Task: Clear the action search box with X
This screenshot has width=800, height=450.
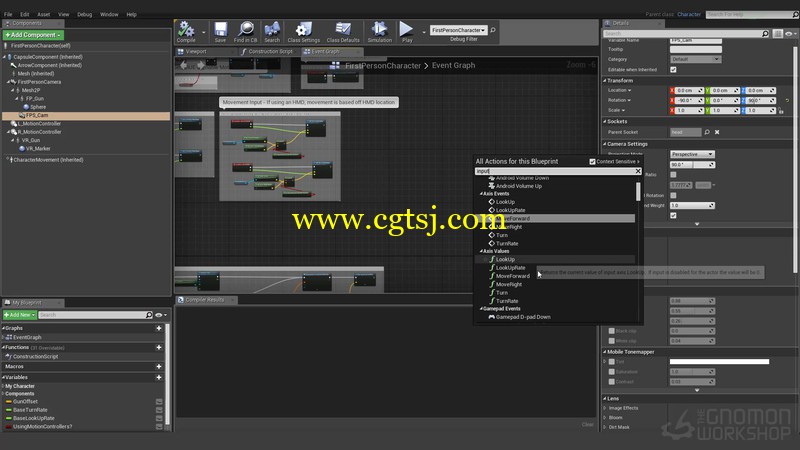Action: (x=638, y=171)
